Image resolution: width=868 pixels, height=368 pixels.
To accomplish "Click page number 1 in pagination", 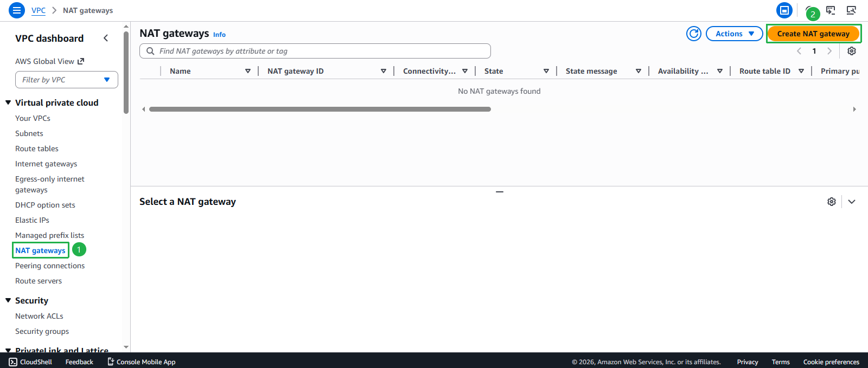I will tap(814, 51).
